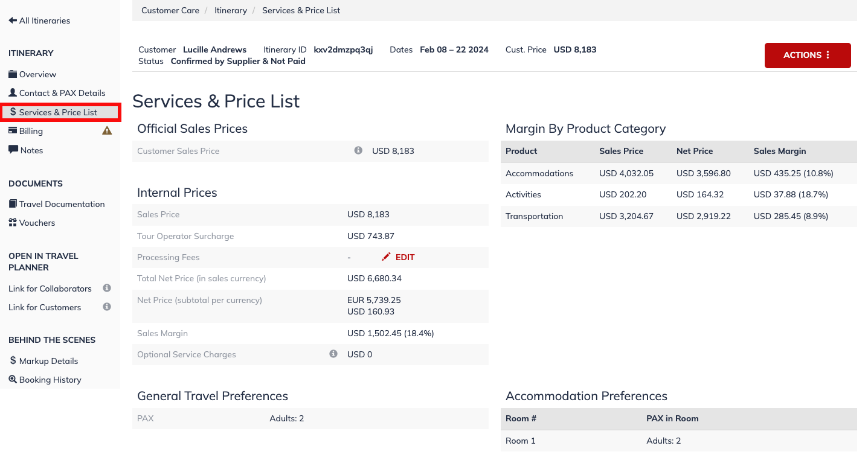Click the Total Net Price value USD 6,680.34
This screenshot has height=469, width=868.
coord(375,278)
